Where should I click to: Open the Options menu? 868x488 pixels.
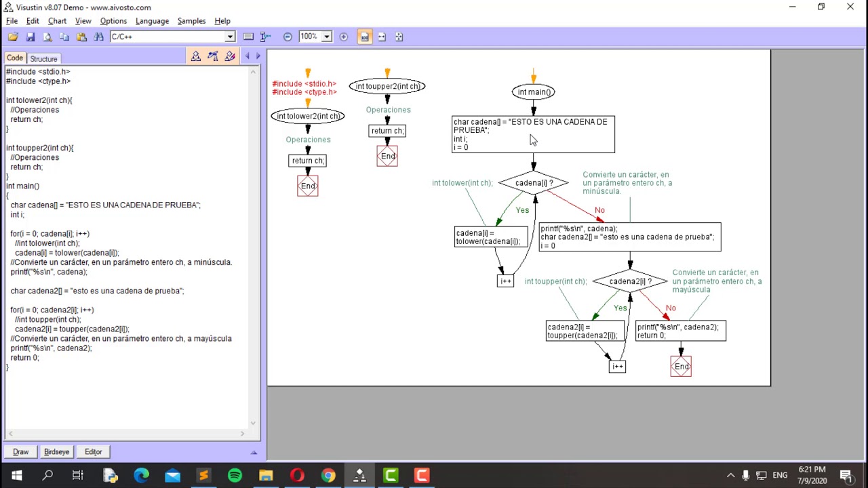pos(113,21)
